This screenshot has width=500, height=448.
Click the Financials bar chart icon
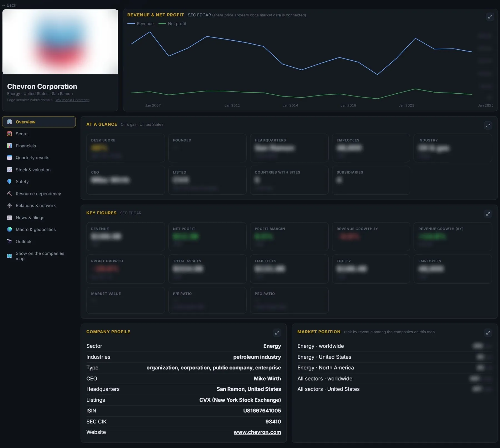click(9, 146)
